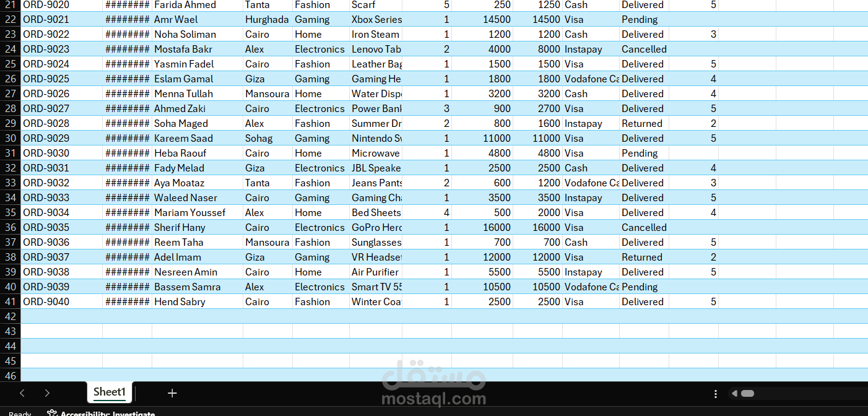Screen dimensions: 868x416
Task: Select Giza in the Fady Melad row
Action: pos(267,168)
